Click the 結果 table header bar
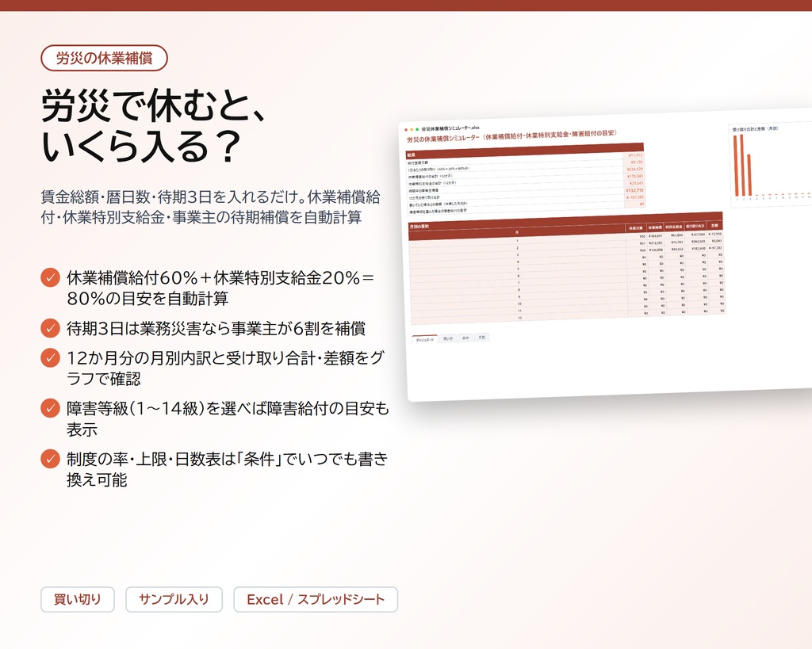The width and height of the screenshot is (812, 649). tap(524, 151)
